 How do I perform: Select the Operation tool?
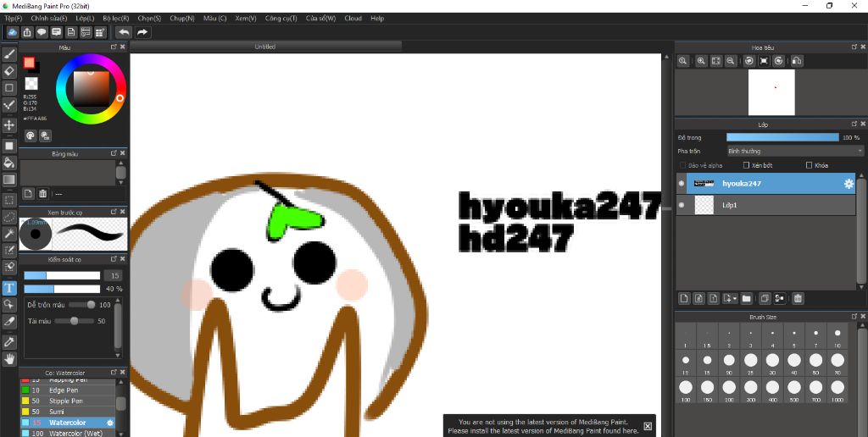[x=8, y=304]
